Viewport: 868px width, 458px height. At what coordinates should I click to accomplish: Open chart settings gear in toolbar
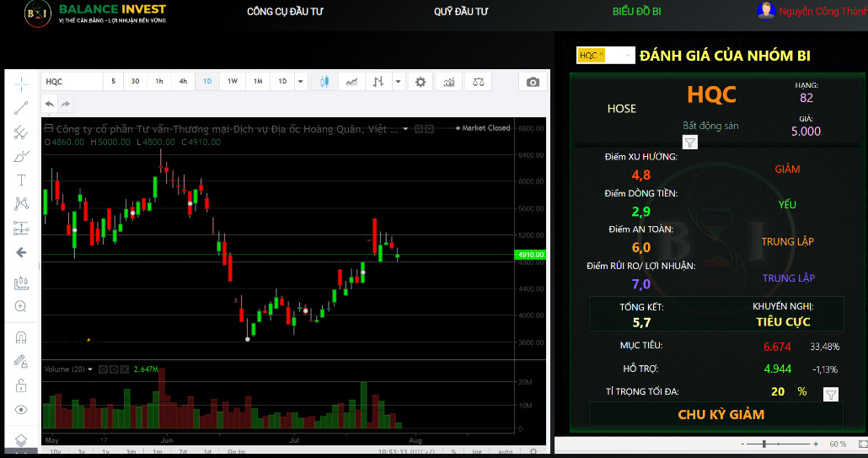coord(421,82)
